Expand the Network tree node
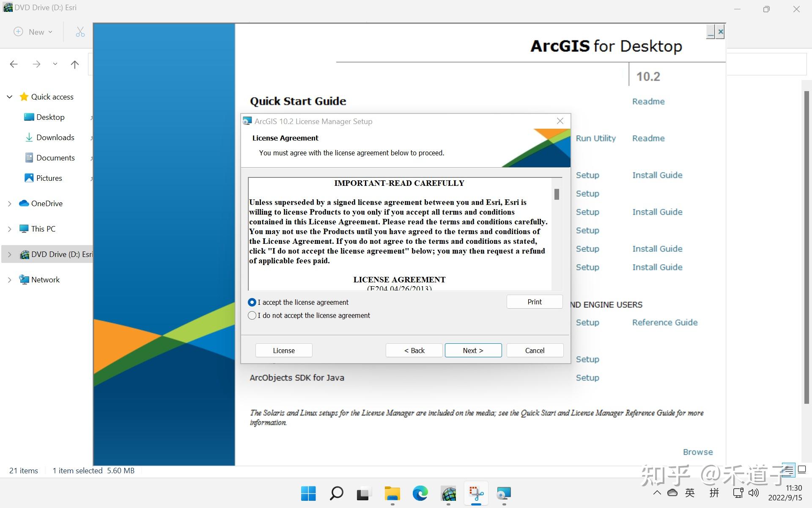 pos(9,280)
